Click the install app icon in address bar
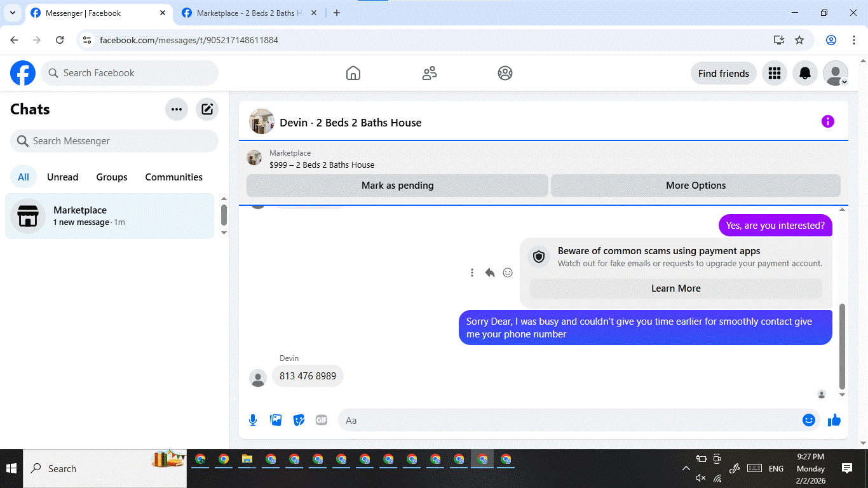868x488 pixels. click(779, 40)
